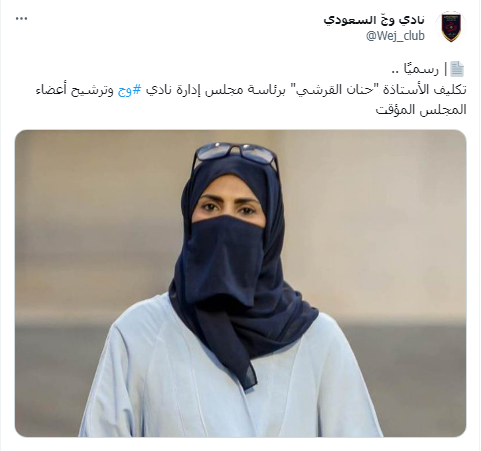Click the document emoji before رسميًا
The image size is (481, 451).
click(x=457, y=69)
